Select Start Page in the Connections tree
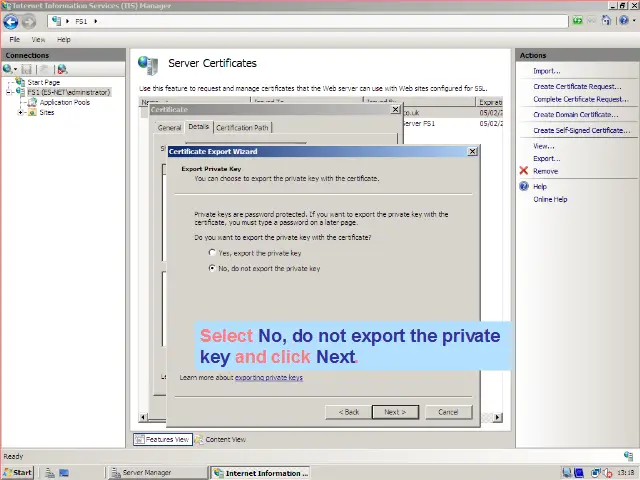This screenshot has width=640, height=480. click(44, 82)
